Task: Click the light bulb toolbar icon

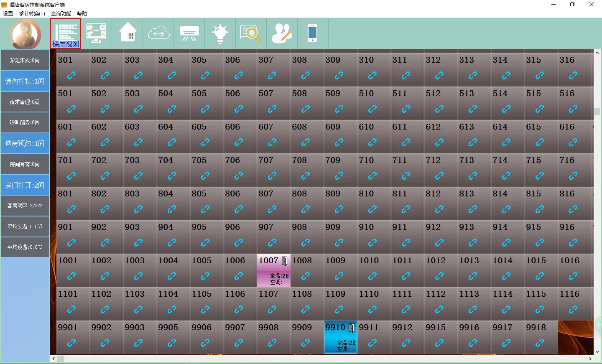Action: pyautogui.click(x=220, y=33)
